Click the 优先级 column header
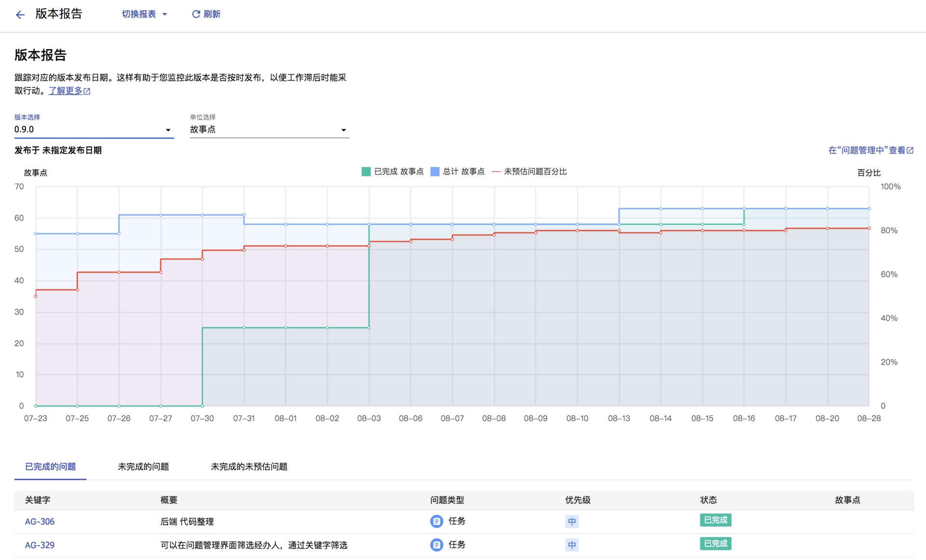926x560 pixels. pos(578,500)
